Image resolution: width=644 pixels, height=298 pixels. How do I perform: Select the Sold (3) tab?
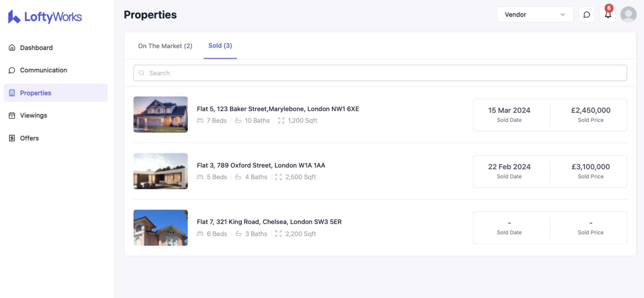220,46
